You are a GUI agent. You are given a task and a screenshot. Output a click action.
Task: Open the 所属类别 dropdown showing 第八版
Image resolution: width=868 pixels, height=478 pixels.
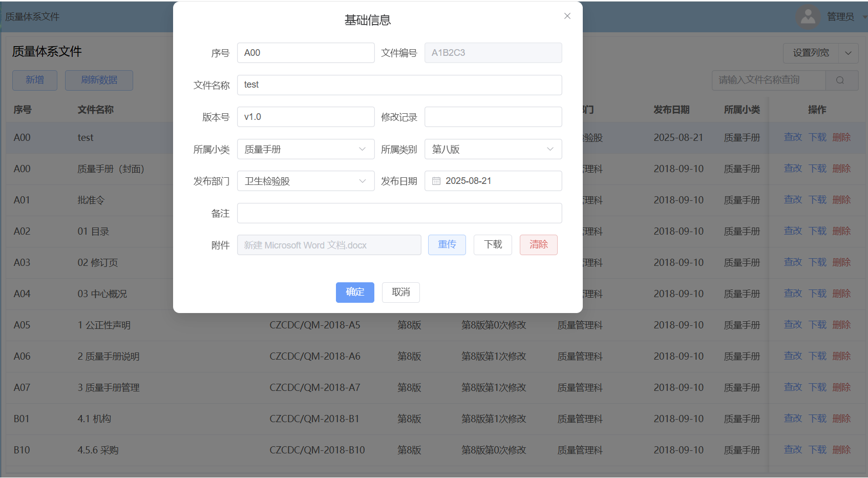(493, 149)
